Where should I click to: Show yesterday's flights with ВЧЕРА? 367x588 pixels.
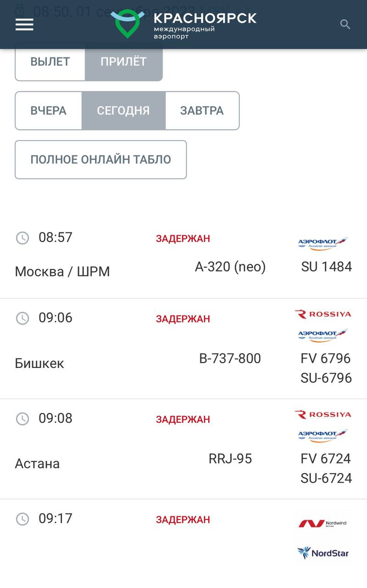pyautogui.click(x=49, y=111)
